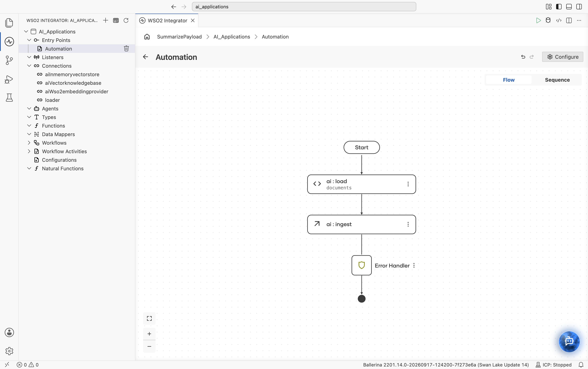Collapse the Natural Functions section
Image resolution: width=588 pixels, height=369 pixels.
(29, 168)
